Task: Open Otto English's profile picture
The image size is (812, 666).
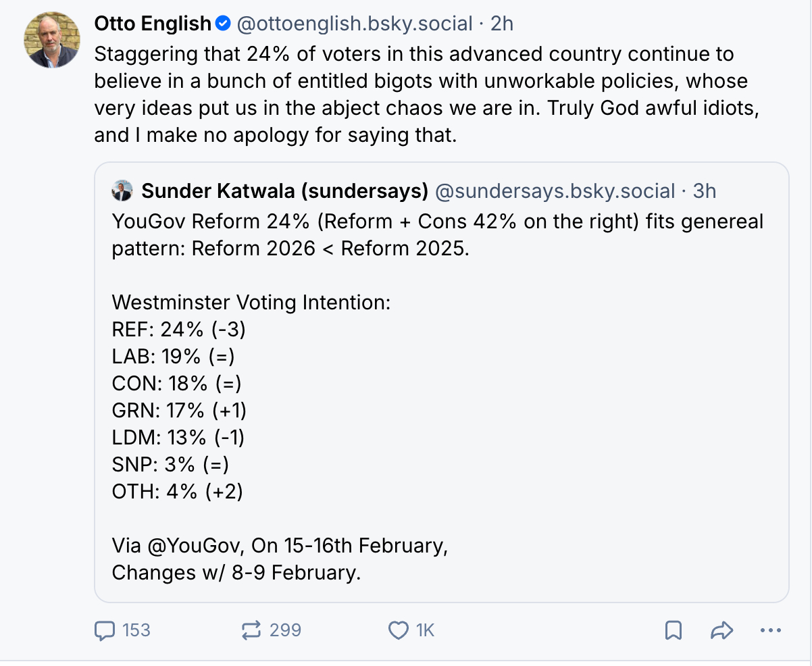Action: [x=52, y=40]
